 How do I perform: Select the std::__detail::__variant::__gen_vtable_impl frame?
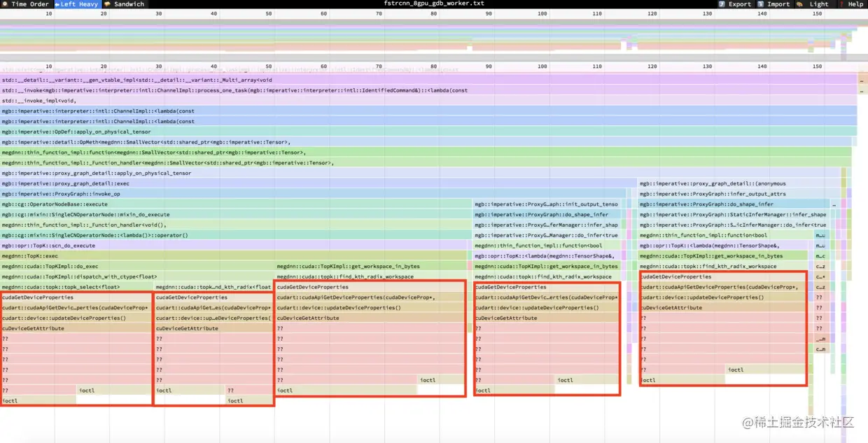pyautogui.click(x=428, y=80)
